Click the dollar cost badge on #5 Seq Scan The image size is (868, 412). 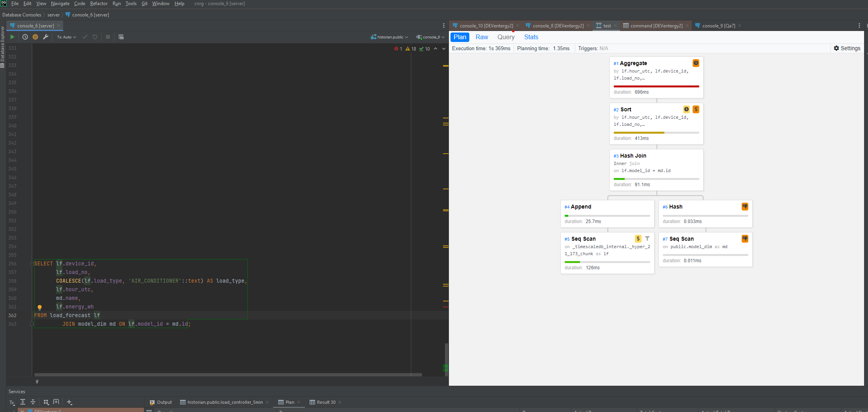pyautogui.click(x=638, y=238)
